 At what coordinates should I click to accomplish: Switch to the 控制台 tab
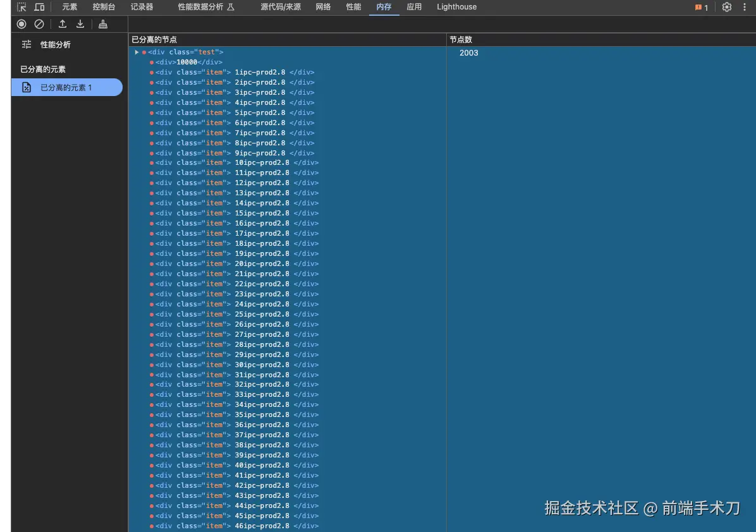coord(104,7)
